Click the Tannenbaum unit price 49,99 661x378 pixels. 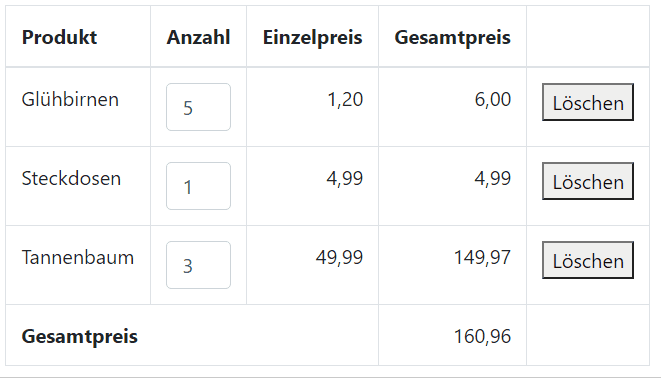pos(339,257)
